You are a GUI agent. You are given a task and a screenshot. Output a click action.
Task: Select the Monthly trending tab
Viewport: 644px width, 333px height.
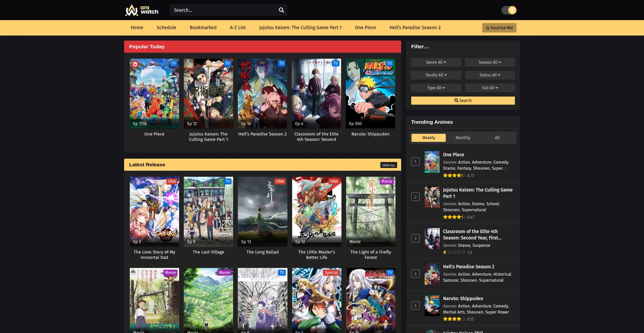tap(463, 138)
